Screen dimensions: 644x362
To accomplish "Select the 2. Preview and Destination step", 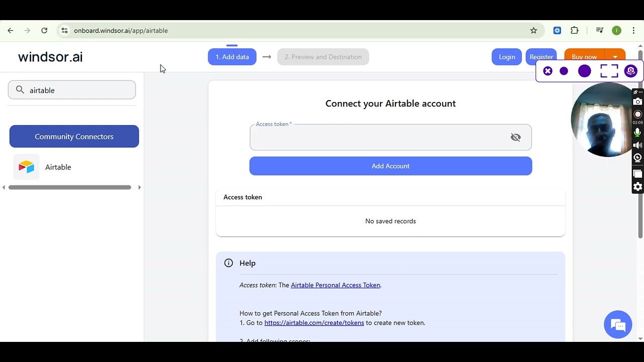I will click(323, 57).
